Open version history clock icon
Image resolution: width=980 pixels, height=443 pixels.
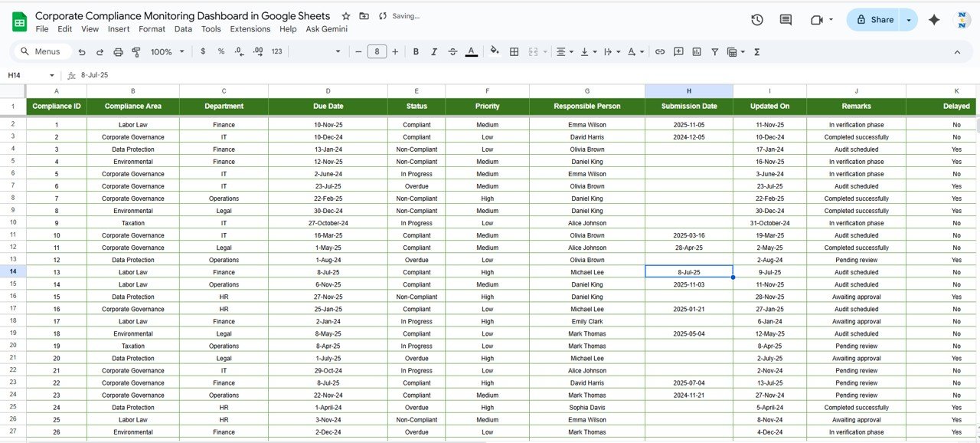point(757,20)
